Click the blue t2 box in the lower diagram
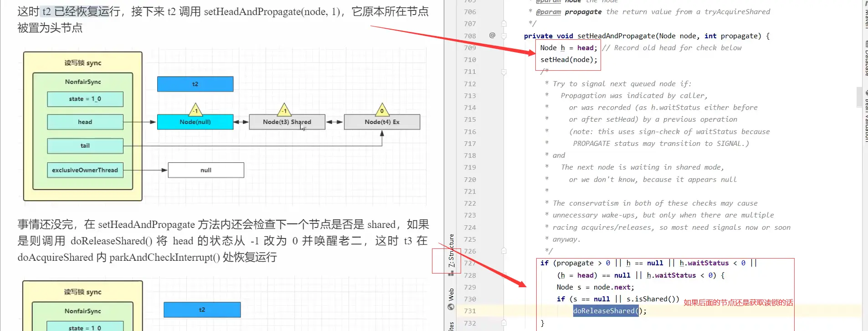This screenshot has width=868, height=331. click(202, 310)
